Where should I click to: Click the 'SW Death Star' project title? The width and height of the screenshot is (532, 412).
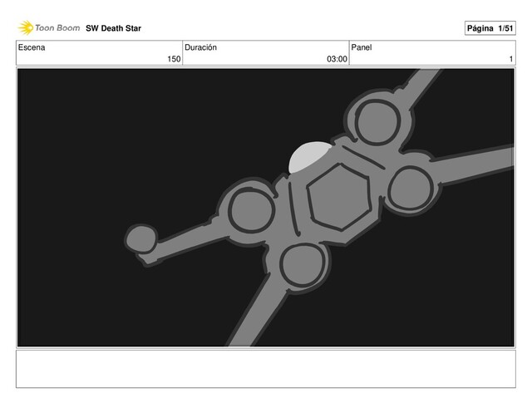[x=113, y=28]
